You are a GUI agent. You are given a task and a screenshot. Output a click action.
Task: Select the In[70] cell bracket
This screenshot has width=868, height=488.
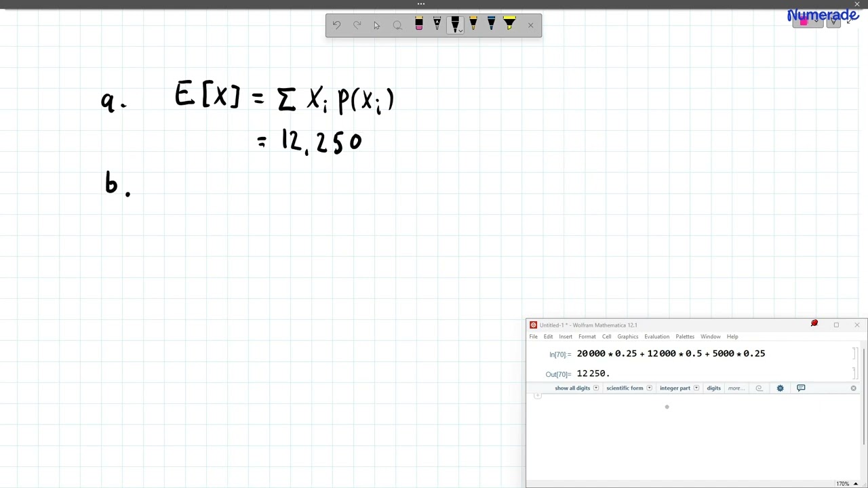[x=854, y=354]
